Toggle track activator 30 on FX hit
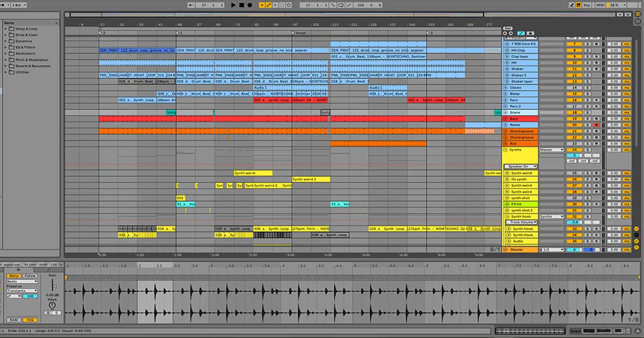The height and width of the screenshot is (338, 644). click(x=574, y=204)
